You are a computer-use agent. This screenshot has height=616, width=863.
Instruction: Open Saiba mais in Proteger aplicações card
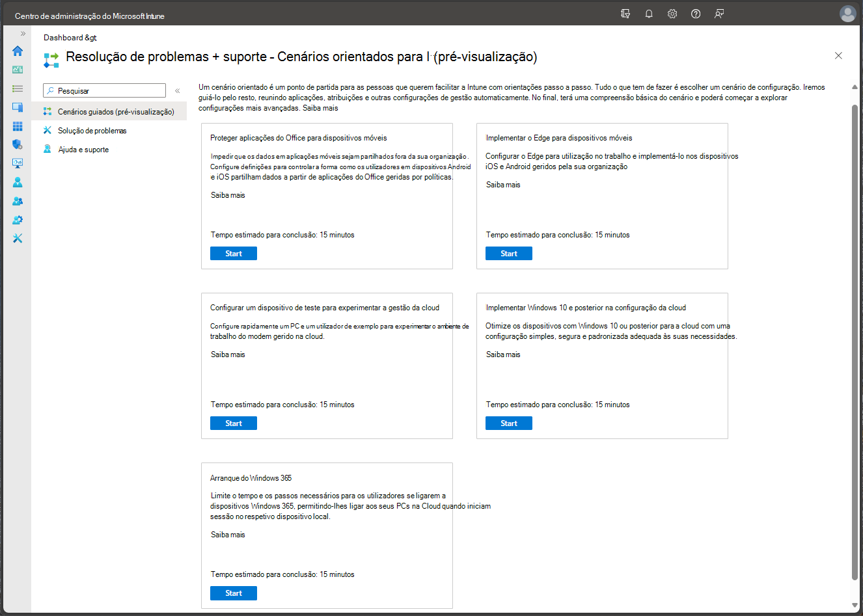[228, 195]
